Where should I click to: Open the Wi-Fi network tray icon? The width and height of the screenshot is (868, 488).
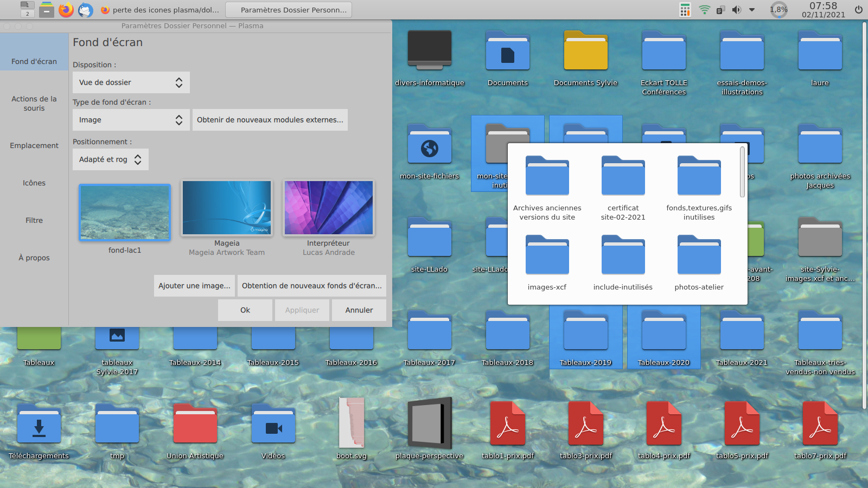pos(704,10)
